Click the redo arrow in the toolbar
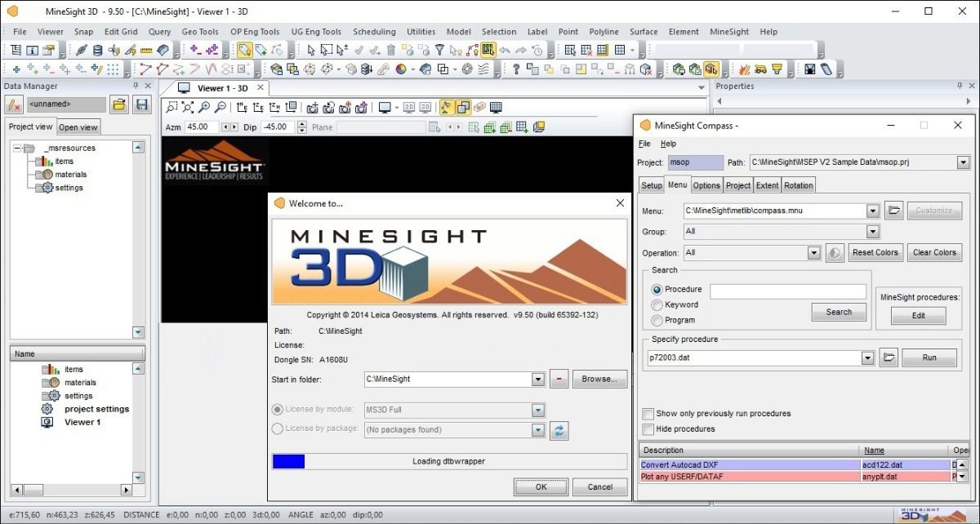 pos(520,51)
